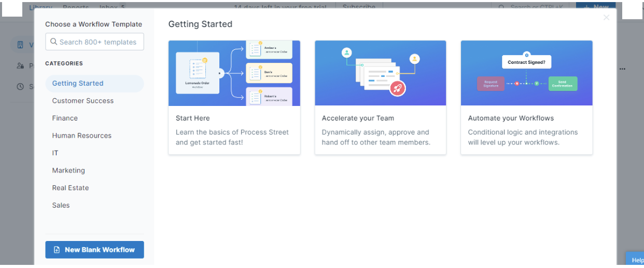Click the search box in top bar

point(533,7)
